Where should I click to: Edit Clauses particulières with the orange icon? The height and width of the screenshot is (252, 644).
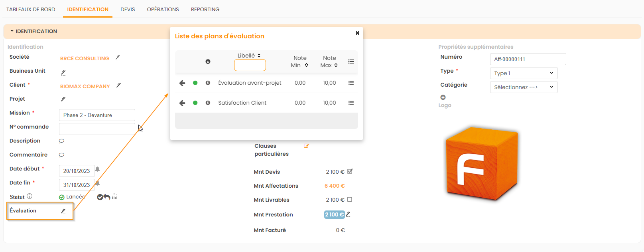306,146
